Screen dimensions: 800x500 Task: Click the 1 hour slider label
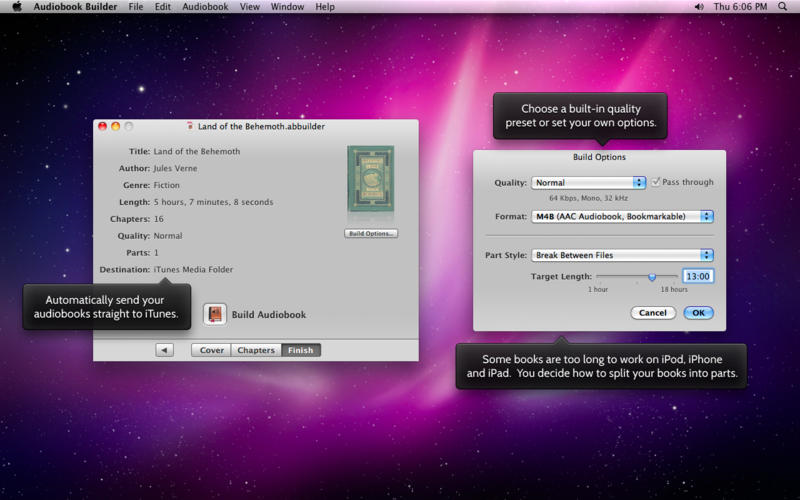point(598,289)
